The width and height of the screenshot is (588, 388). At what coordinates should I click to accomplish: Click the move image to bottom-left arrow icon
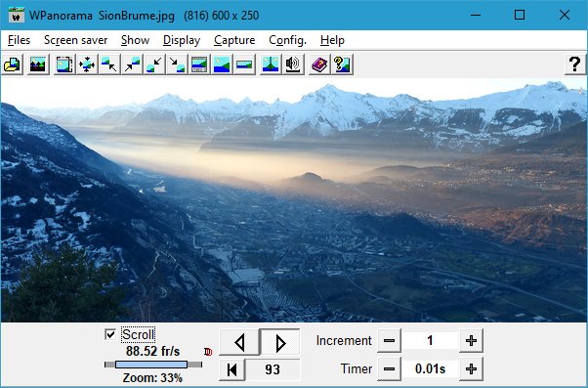154,65
